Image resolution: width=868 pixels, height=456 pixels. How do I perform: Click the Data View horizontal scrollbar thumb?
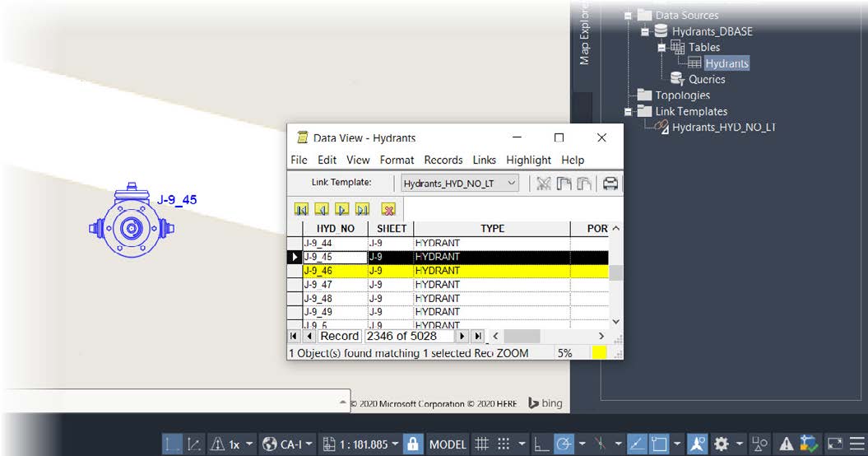pyautogui.click(x=522, y=336)
